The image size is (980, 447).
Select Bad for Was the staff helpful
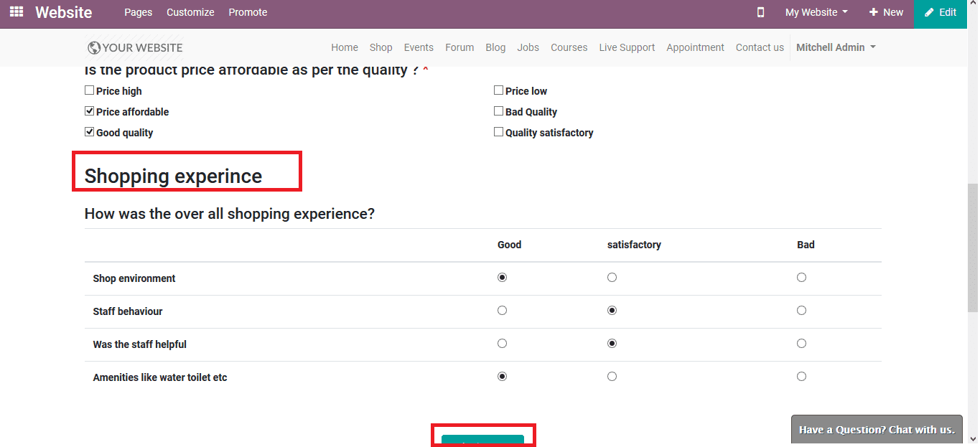[801, 344]
